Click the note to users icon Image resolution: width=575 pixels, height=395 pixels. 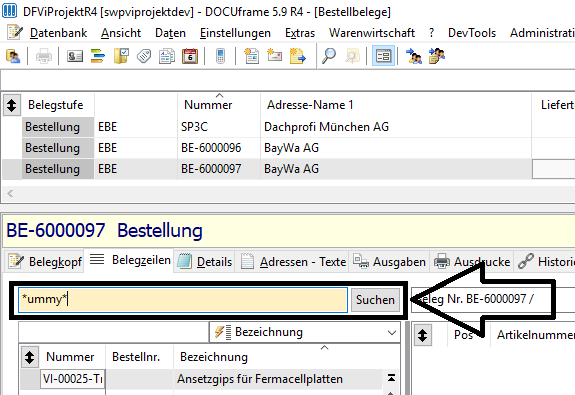[x=437, y=56]
